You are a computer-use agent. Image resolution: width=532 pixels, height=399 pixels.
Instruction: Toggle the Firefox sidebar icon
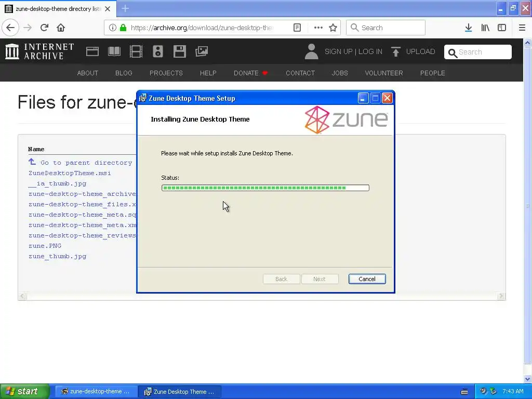(502, 28)
